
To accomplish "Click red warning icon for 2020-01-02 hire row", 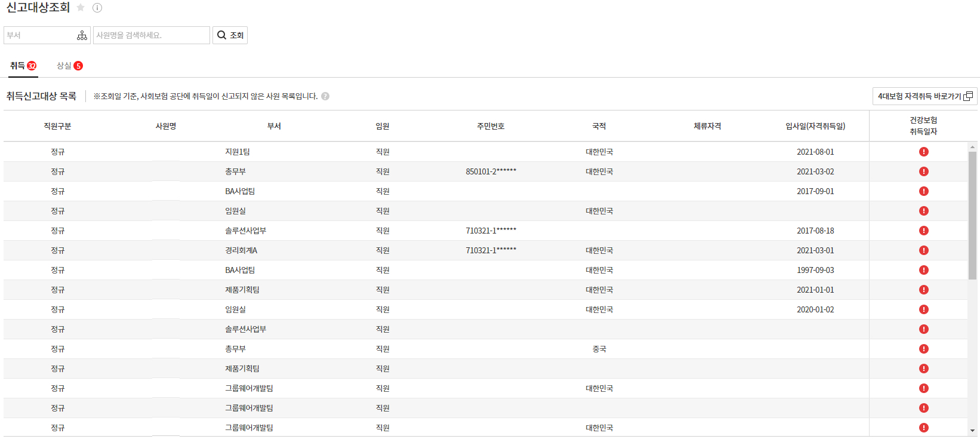I will [923, 309].
